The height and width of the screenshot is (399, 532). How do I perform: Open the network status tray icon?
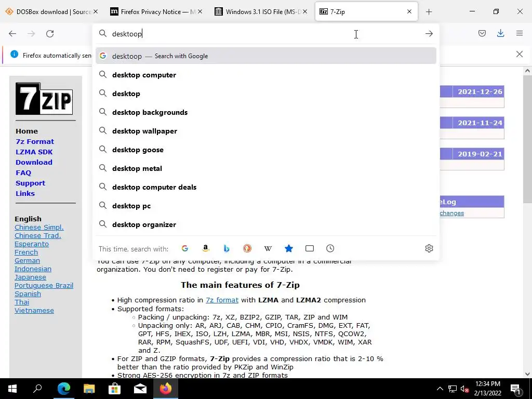point(453,389)
